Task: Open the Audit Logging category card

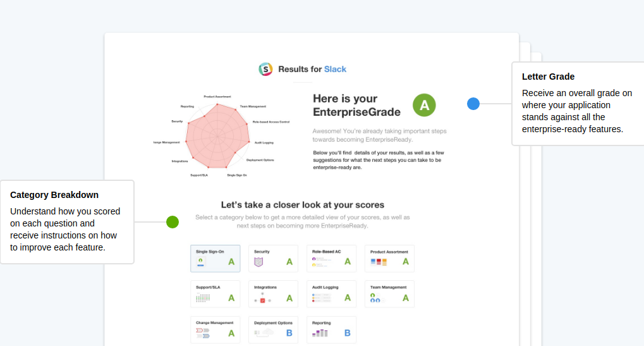Action: [x=331, y=293]
